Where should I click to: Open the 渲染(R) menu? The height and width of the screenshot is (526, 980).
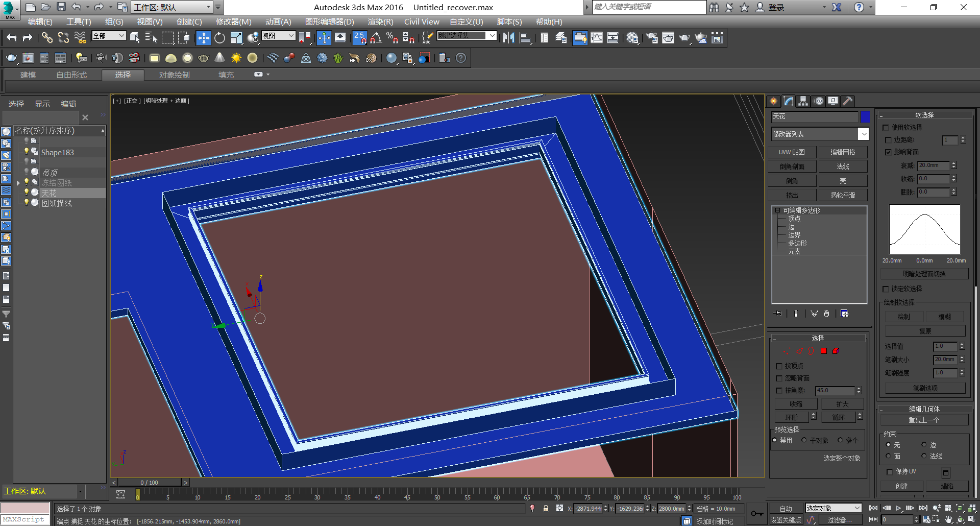coord(380,21)
